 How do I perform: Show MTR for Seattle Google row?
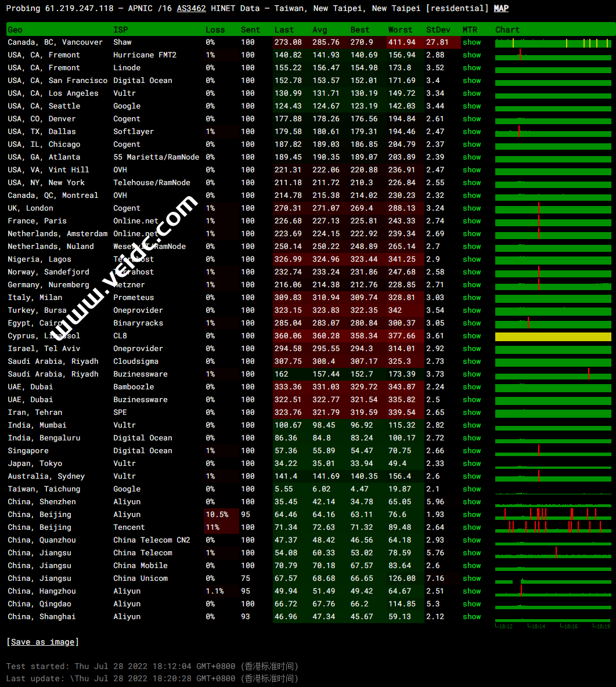pyautogui.click(x=472, y=106)
